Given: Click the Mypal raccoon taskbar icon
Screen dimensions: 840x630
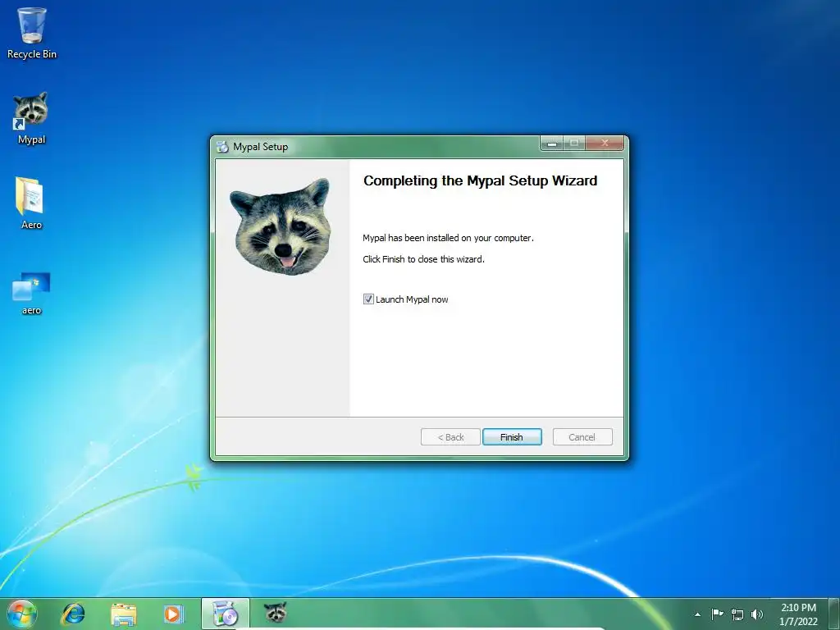Looking at the screenshot, I should 276,613.
